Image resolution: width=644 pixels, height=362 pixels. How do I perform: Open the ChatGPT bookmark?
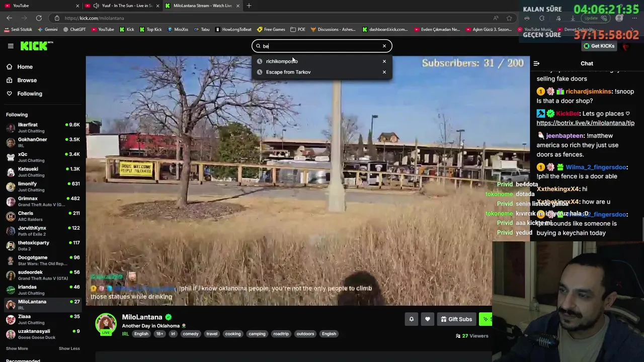(x=74, y=29)
